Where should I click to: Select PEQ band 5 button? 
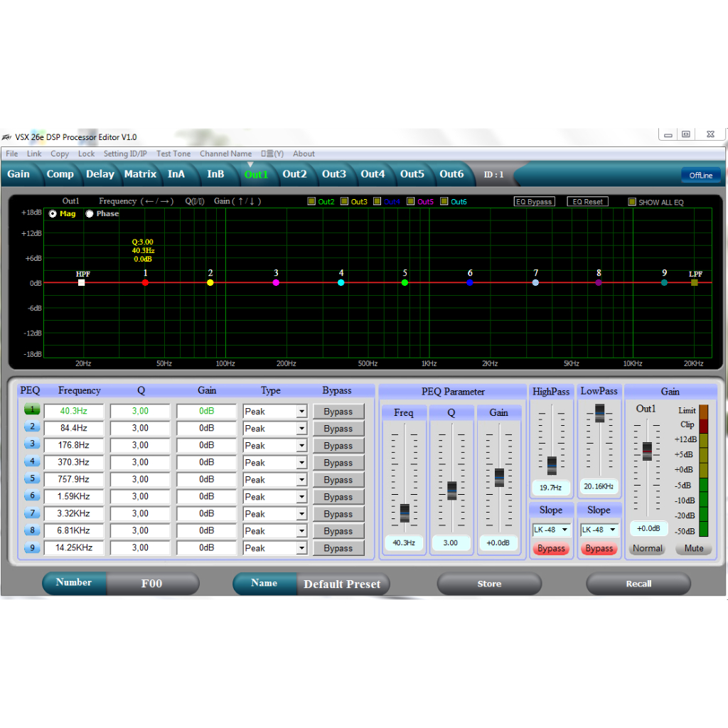(x=32, y=479)
